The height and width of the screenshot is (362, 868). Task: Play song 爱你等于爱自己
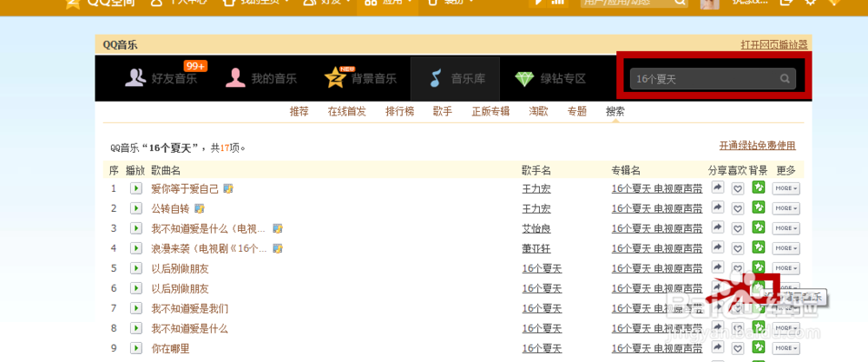(x=135, y=188)
